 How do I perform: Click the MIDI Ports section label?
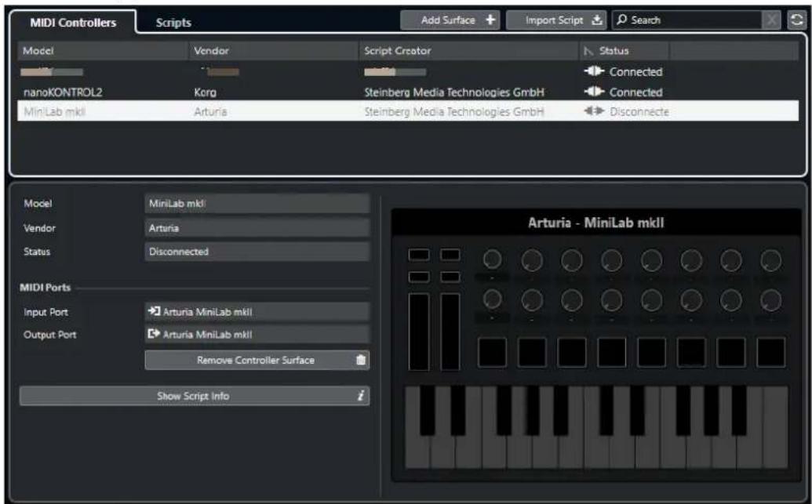[x=45, y=288]
